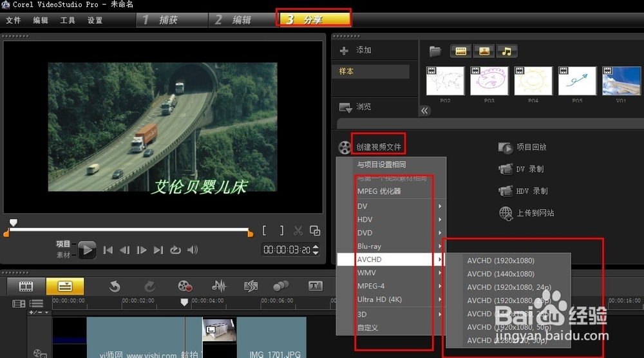Select AVCHD (1440x1080) preset

509,274
